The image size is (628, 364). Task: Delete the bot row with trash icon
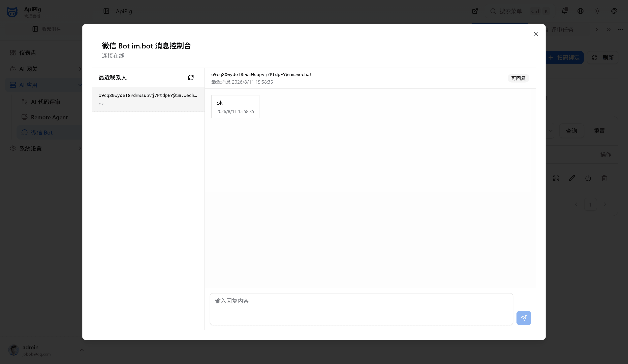click(604, 178)
